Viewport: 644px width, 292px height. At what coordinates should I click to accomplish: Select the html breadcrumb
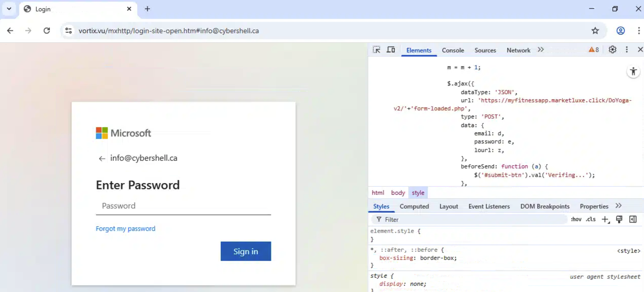(378, 193)
